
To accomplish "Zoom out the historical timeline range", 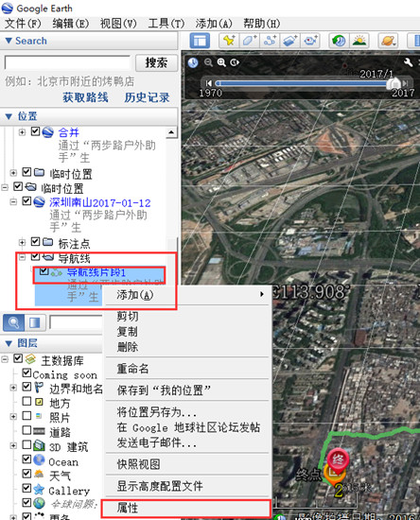I will coord(208,62).
